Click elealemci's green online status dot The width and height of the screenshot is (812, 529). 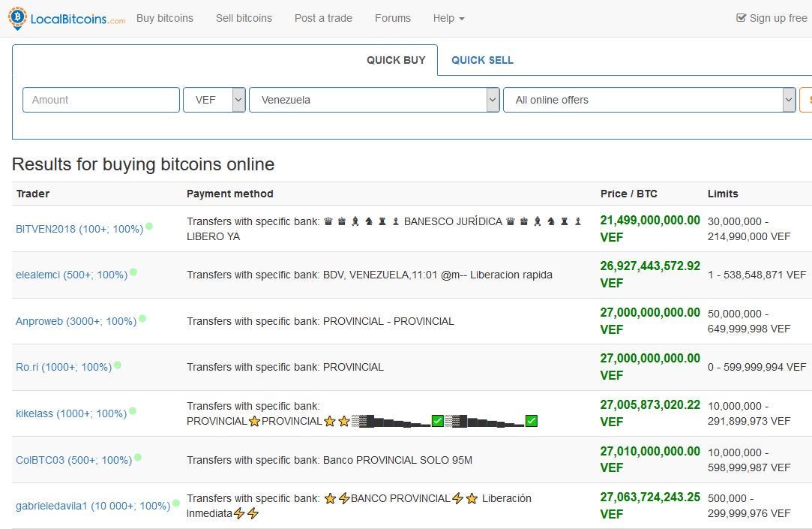[x=133, y=272]
